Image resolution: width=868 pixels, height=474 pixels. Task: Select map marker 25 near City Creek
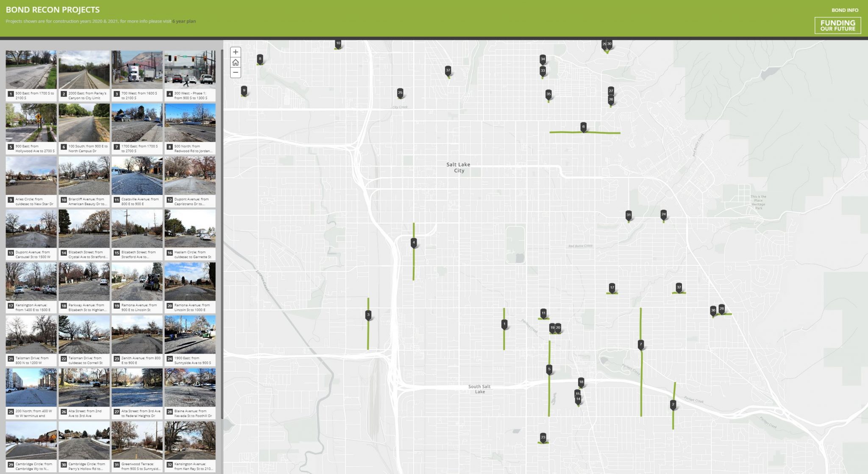pyautogui.click(x=400, y=91)
